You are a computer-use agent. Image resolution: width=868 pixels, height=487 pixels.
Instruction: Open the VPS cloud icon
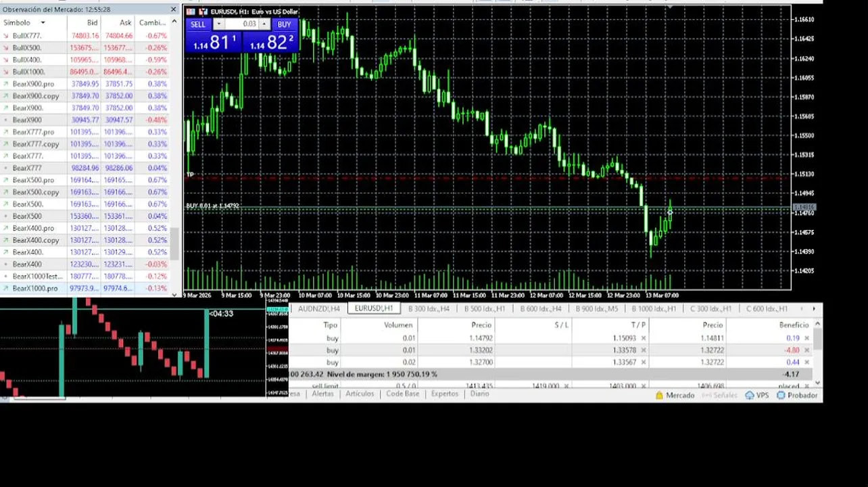[750, 396]
